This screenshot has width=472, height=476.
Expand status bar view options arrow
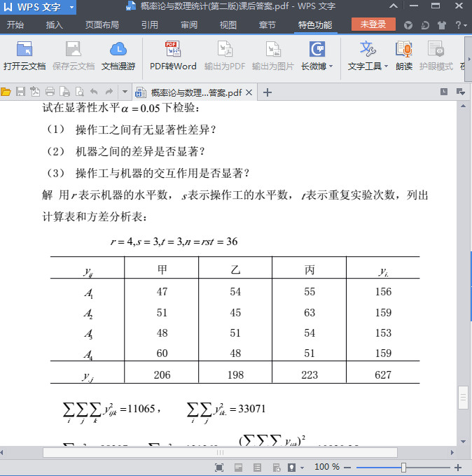302,468
